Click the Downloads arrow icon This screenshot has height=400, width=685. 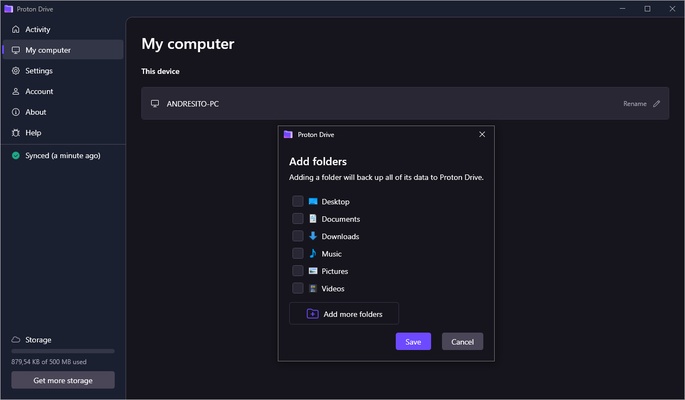[x=313, y=236]
